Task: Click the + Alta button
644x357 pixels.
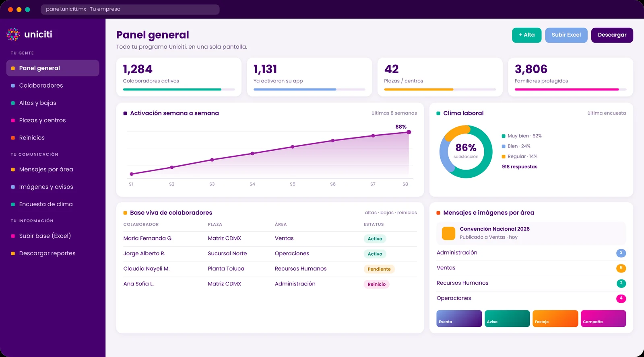Action: tap(526, 35)
